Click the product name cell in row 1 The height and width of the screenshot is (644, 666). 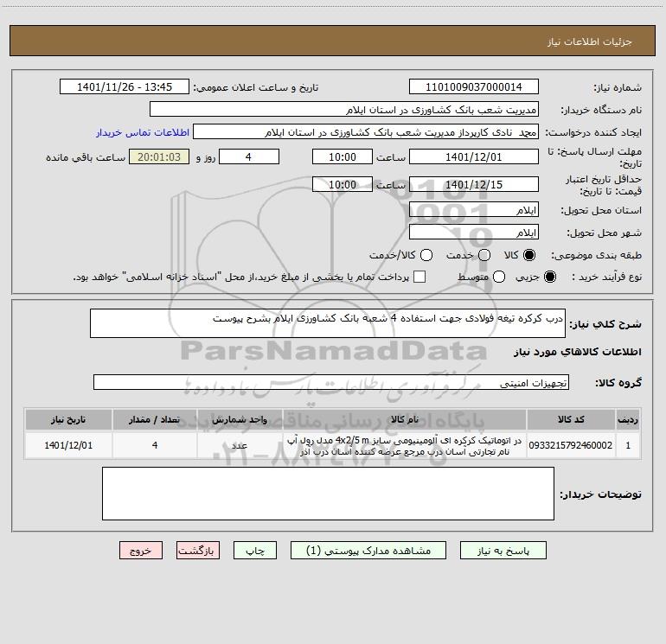tap(405, 445)
